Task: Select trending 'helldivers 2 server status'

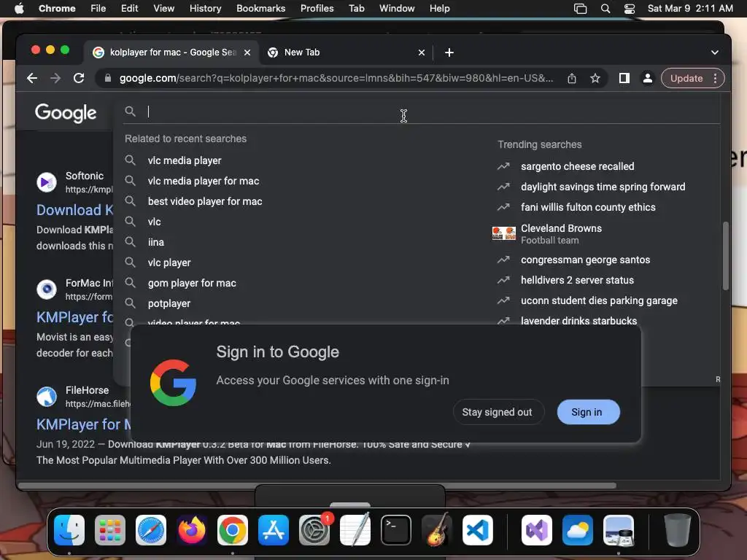Action: [x=578, y=281]
